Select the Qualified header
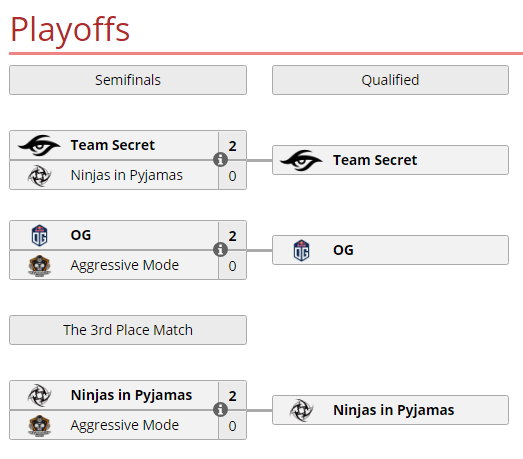The image size is (523, 459). coord(391,80)
